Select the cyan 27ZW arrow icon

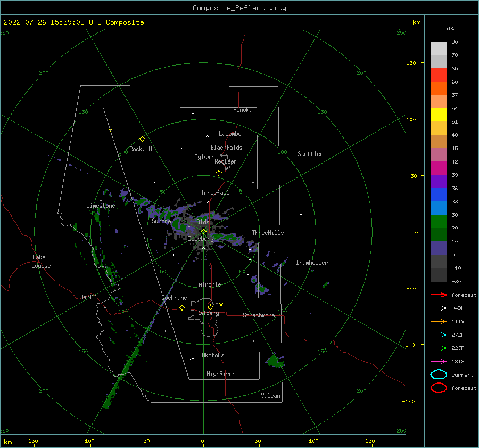pos(439,335)
